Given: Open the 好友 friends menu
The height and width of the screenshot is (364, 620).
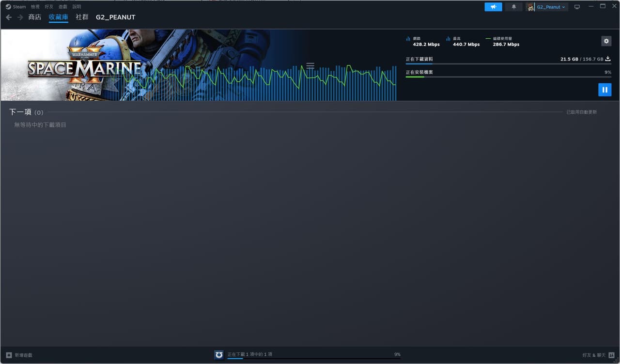Looking at the screenshot, I should [49, 7].
